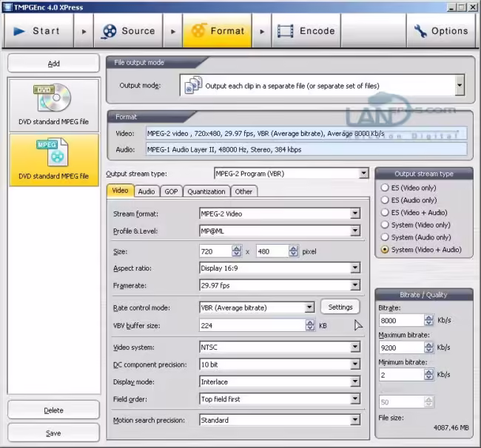The image size is (481, 448).
Task: Increase width size spinner
Action: pyautogui.click(x=237, y=248)
